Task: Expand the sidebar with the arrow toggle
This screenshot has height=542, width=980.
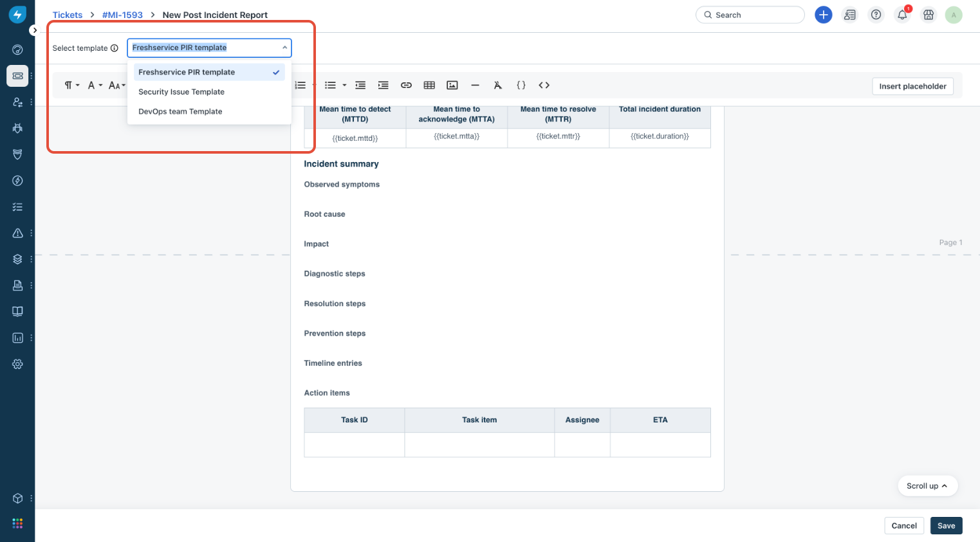Action: [x=34, y=30]
